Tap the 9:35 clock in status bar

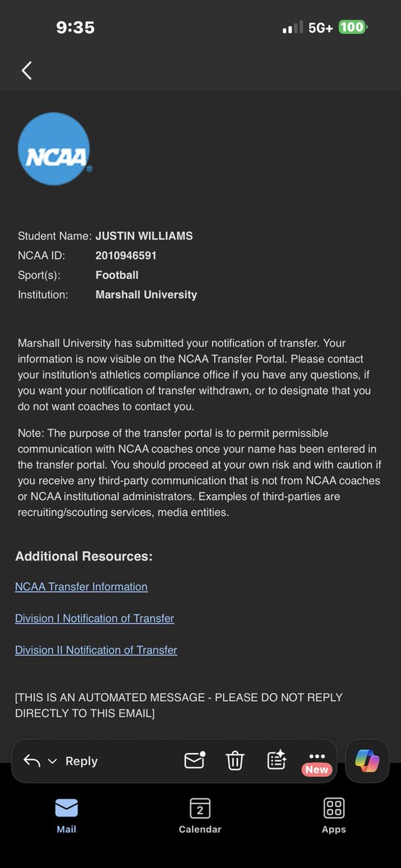(75, 27)
